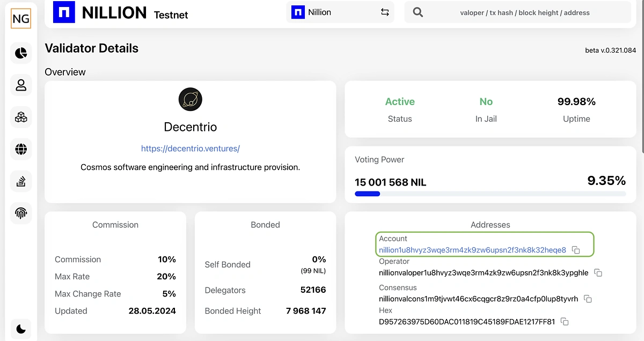Image resolution: width=644 pixels, height=341 pixels.
Task: Click the nillionvalcons consensus address text
Action: pos(479,299)
